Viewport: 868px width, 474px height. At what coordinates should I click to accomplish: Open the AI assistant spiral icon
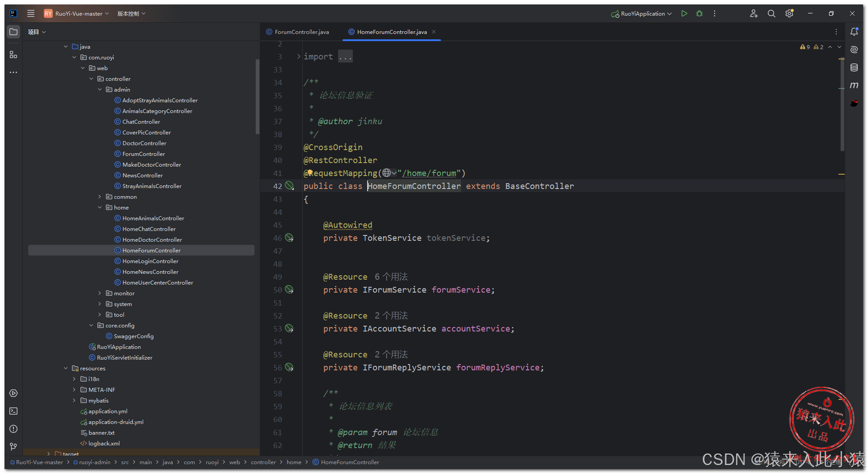[854, 50]
